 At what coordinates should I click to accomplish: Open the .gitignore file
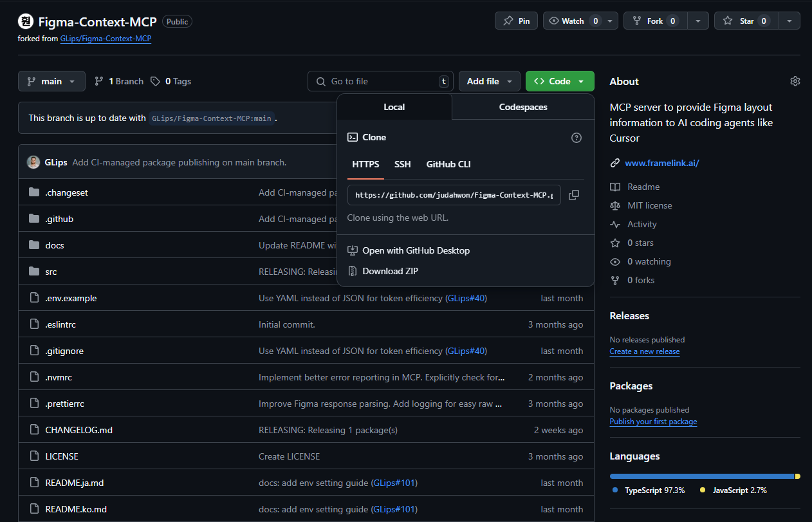[64, 351]
